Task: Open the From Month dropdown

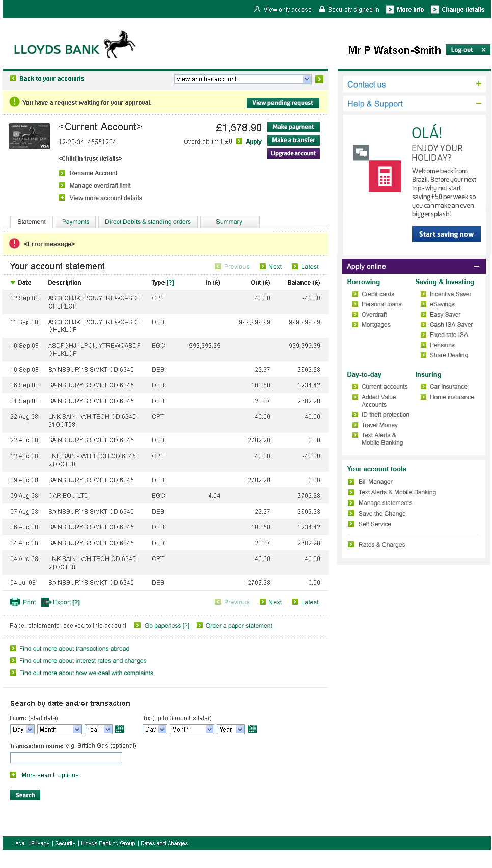Action: 60,730
